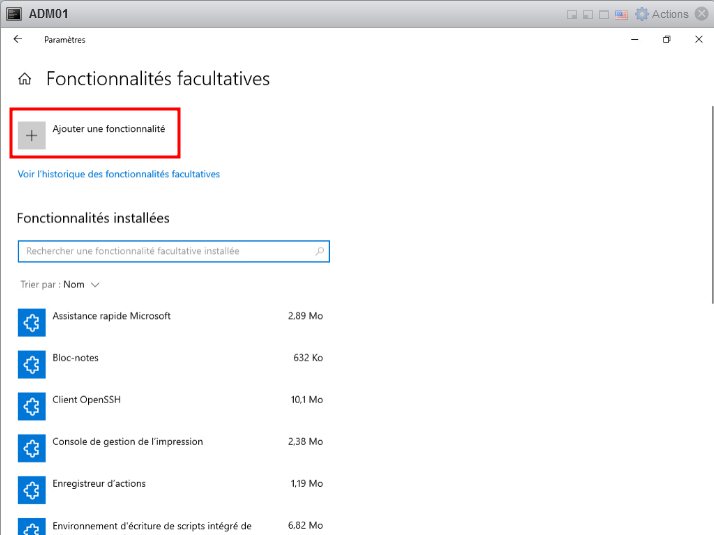
Task: Click the Assistance rapide Microsoft puzzle icon
Action: (32, 322)
